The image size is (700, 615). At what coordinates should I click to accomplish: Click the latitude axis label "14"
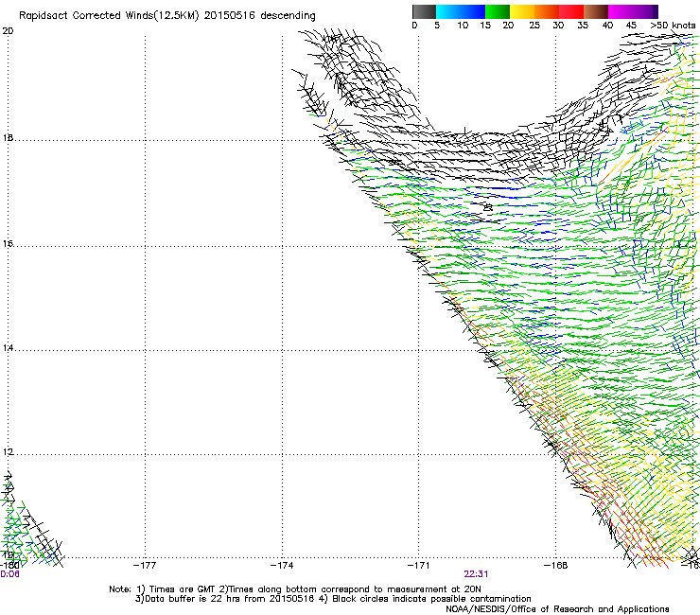[x=8, y=348]
